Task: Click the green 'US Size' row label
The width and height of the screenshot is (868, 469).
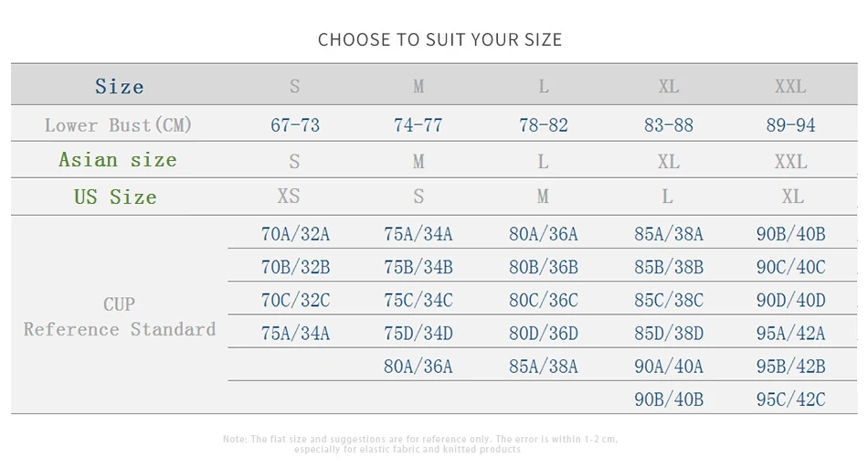Action: click(x=115, y=197)
